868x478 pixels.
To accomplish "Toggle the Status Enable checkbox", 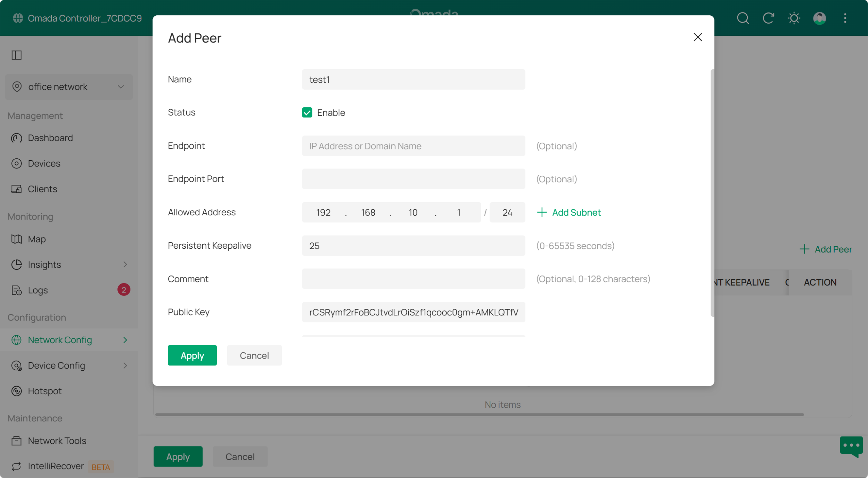I will coord(307,113).
